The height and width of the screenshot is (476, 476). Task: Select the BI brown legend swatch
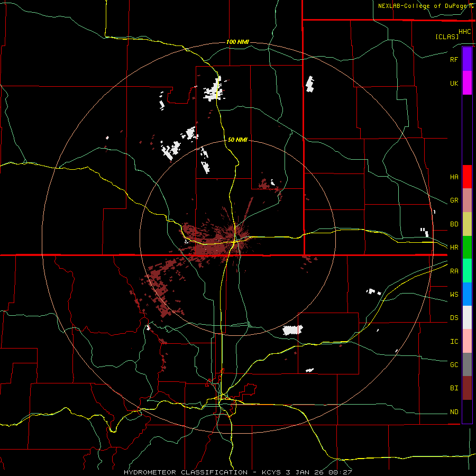pos(467,388)
